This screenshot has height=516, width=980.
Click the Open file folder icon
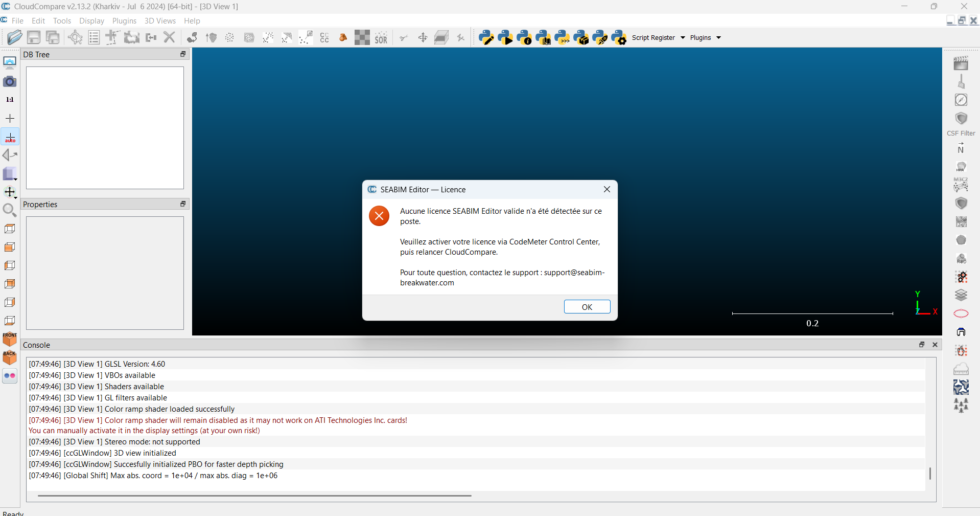(15, 37)
